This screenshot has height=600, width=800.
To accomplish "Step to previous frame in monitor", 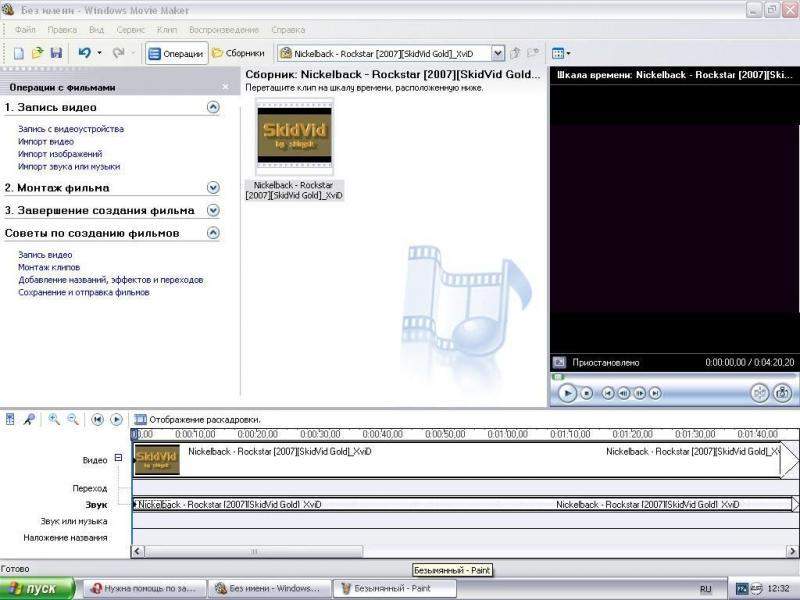I will [x=623, y=393].
